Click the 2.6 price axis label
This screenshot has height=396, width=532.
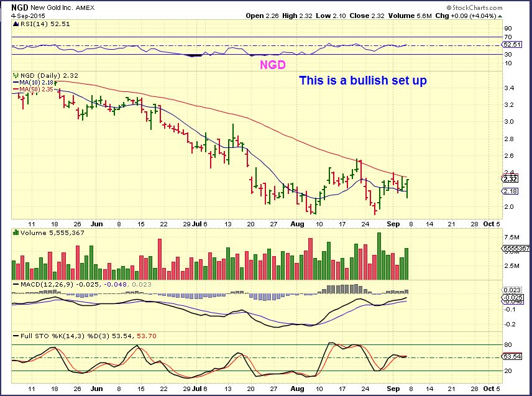click(509, 156)
